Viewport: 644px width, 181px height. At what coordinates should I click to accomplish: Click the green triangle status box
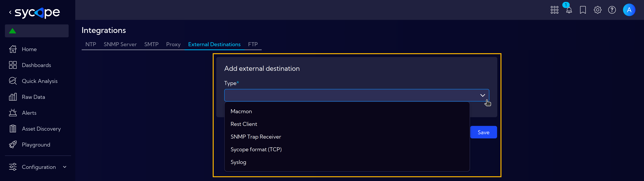pos(37,31)
